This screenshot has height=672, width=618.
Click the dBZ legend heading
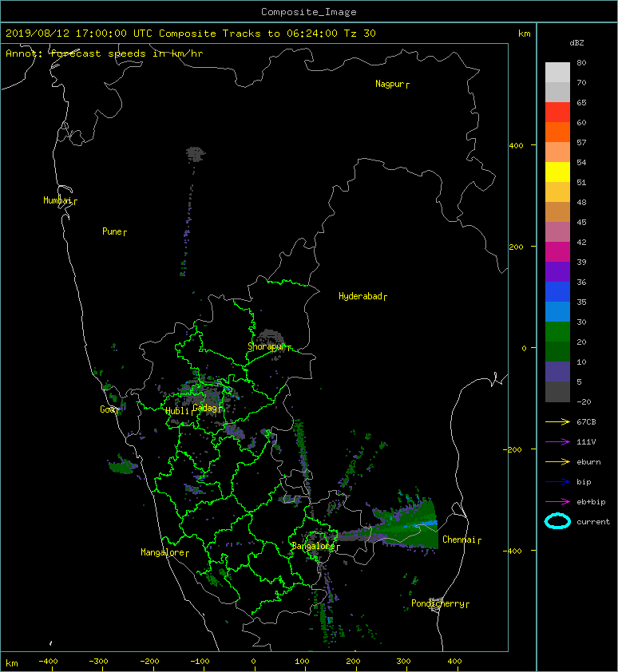click(x=576, y=43)
